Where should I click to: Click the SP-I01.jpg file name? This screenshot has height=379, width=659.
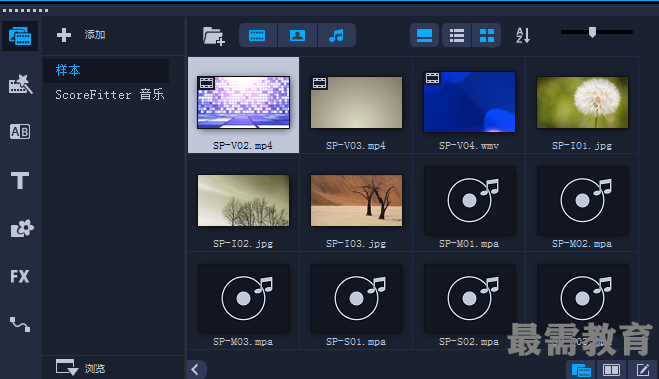582,146
